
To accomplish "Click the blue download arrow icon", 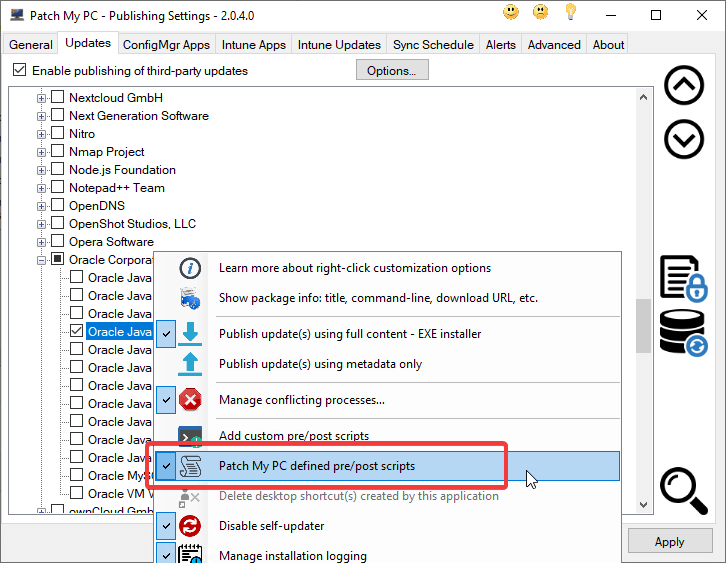I will pyautogui.click(x=190, y=333).
